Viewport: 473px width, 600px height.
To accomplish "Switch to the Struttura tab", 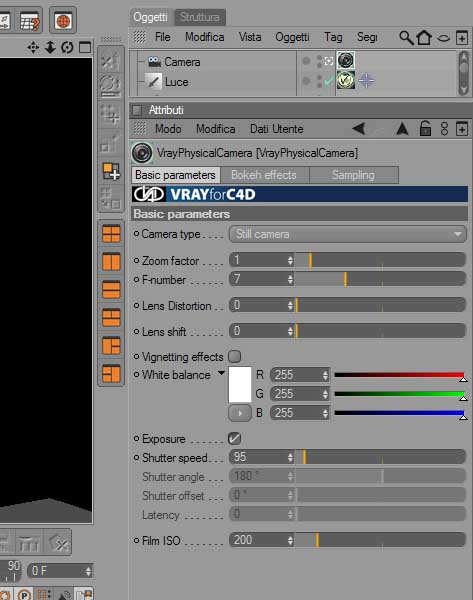I will click(x=200, y=17).
